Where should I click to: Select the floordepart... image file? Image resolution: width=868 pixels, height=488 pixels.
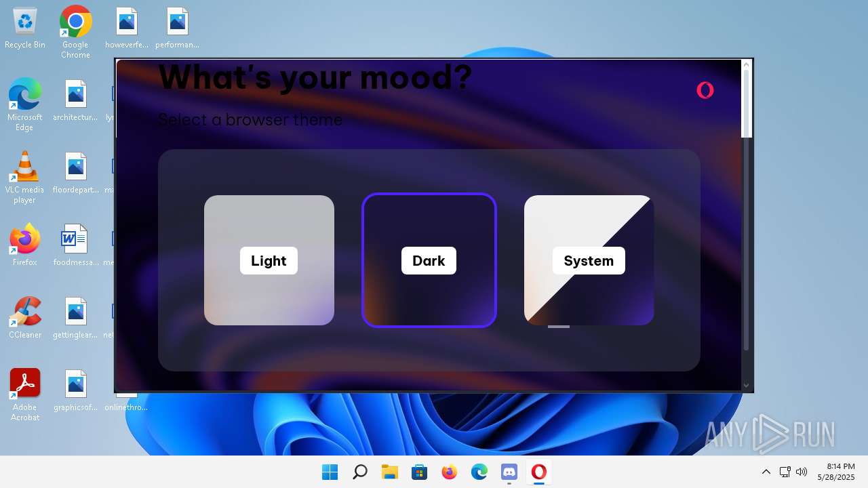(75, 174)
